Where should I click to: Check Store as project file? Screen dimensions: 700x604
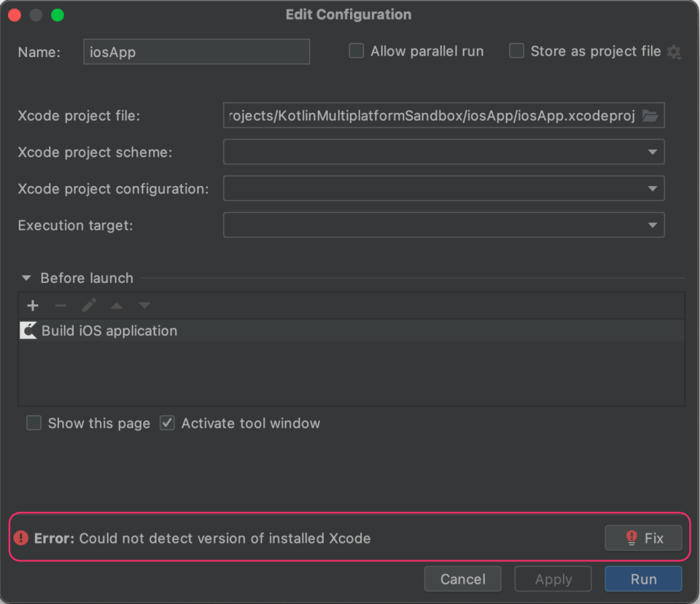(x=516, y=50)
